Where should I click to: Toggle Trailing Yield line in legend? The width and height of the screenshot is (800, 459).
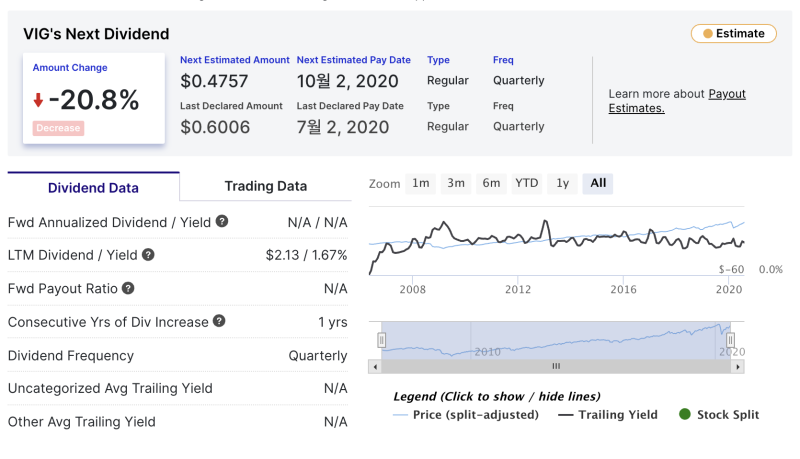pyautogui.click(x=608, y=415)
